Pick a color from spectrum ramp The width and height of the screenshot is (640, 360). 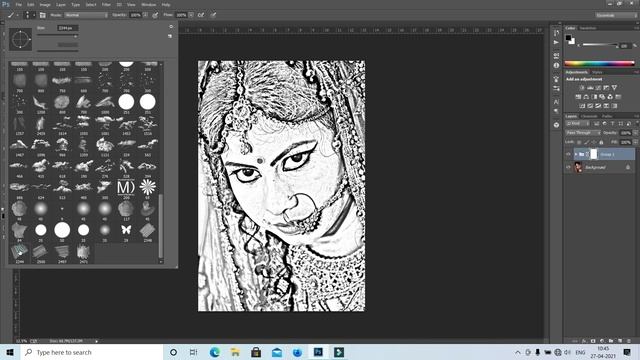click(x=600, y=63)
